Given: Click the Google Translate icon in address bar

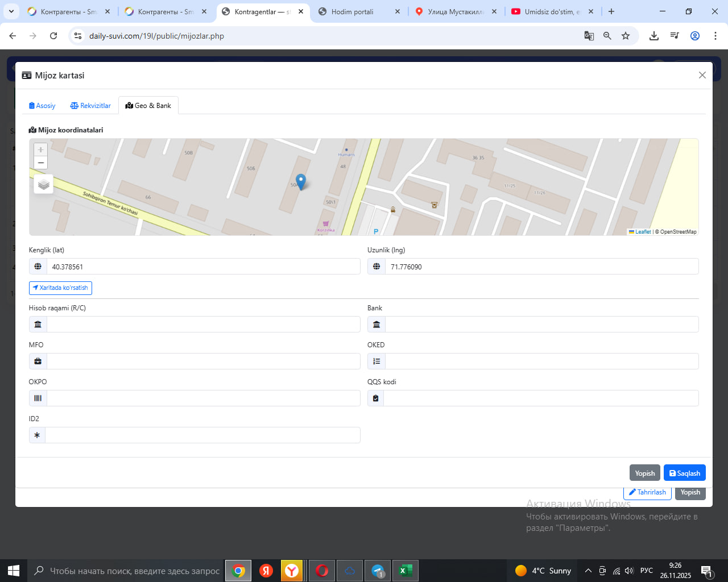Looking at the screenshot, I should click(x=589, y=36).
